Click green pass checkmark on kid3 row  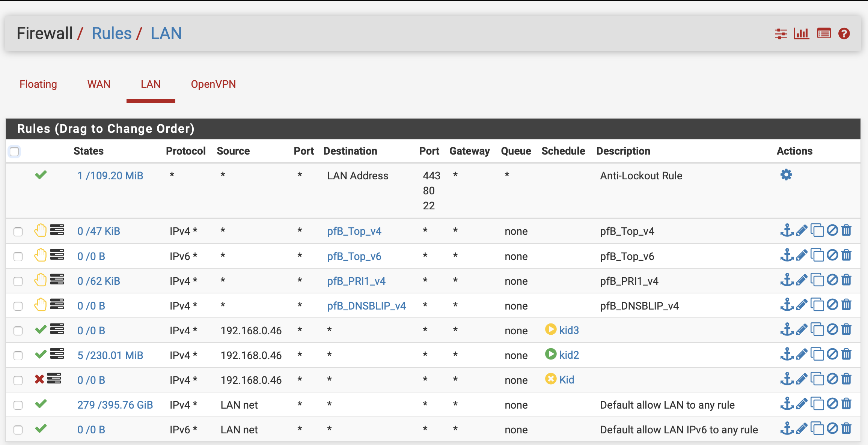[41, 329]
